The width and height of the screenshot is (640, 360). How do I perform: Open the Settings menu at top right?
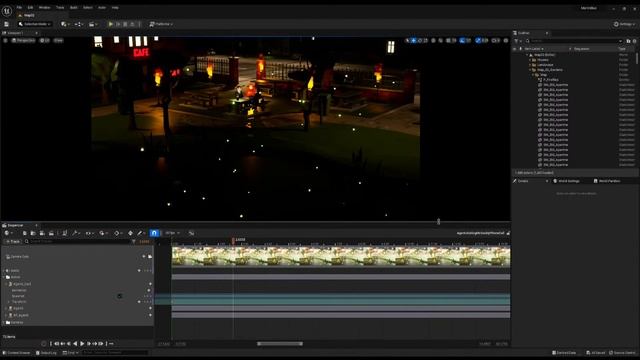click(x=624, y=24)
